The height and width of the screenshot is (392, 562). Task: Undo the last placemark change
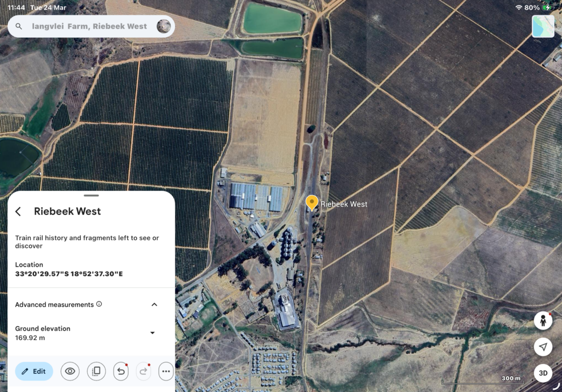(121, 371)
